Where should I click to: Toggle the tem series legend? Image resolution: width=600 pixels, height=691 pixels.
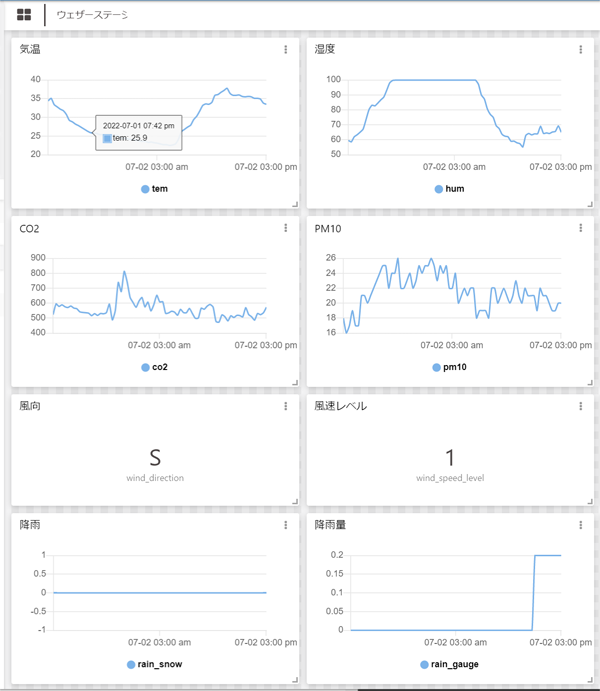point(155,189)
